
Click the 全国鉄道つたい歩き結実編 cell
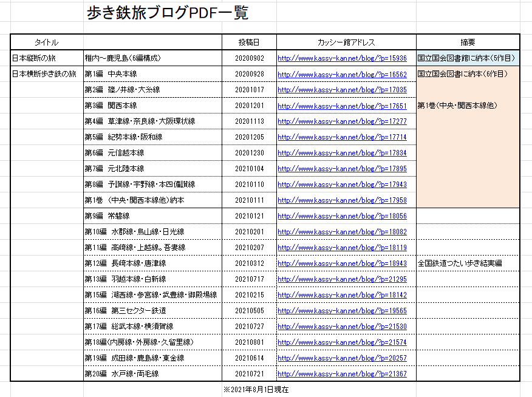coord(460,263)
